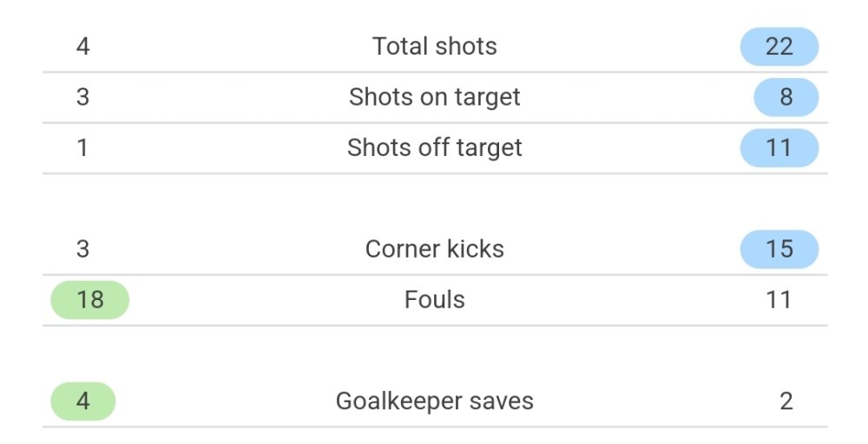Viewport: 868px width, 444px height.
Task: Click the divider line below Fouls row
Action: point(435,326)
